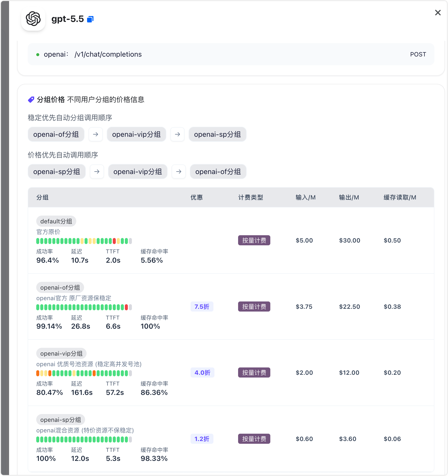The image size is (448, 476).
Task: Click the 分组 column header
Action: (x=43, y=197)
